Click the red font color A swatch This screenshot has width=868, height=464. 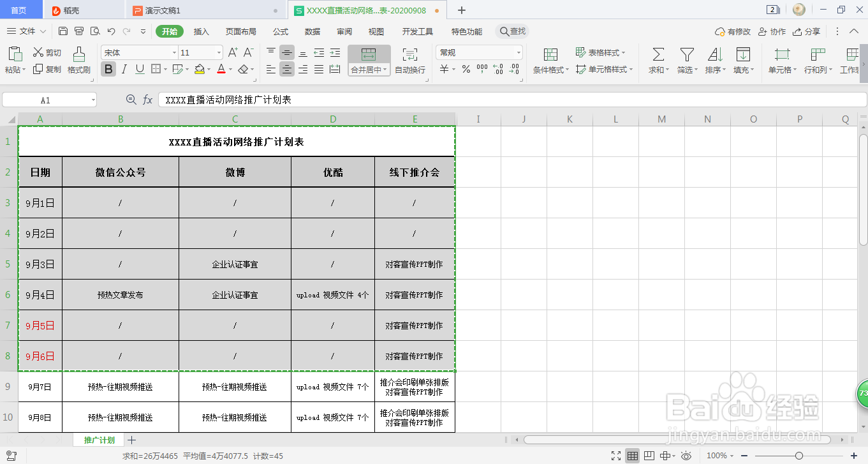pos(221,70)
